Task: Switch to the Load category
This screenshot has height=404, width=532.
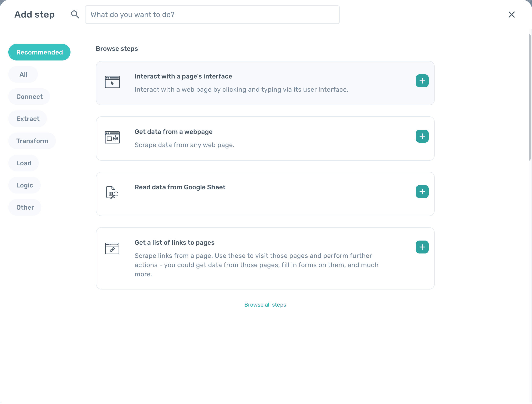Action: [x=24, y=163]
